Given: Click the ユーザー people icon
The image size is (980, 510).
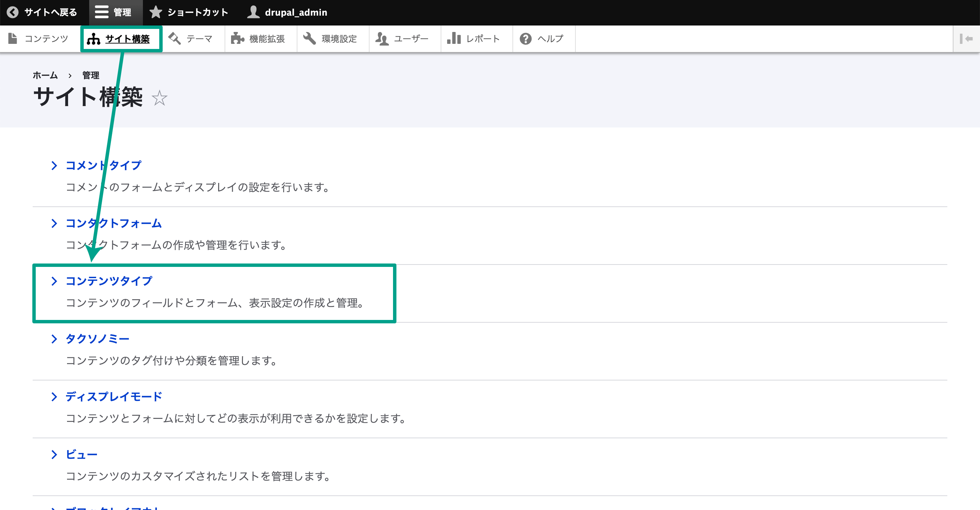Looking at the screenshot, I should 382,38.
